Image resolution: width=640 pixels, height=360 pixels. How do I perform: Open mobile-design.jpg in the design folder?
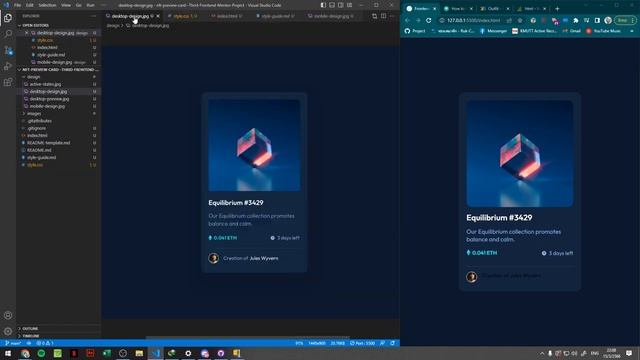tap(47, 106)
